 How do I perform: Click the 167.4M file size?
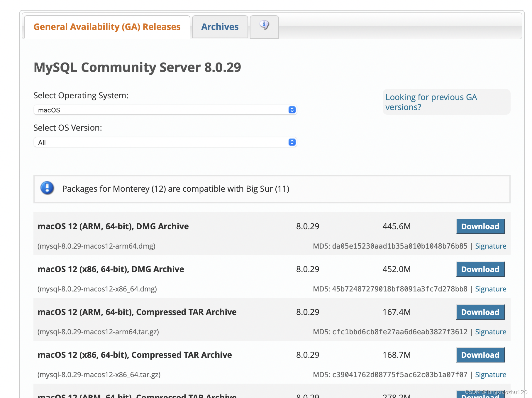397,312
